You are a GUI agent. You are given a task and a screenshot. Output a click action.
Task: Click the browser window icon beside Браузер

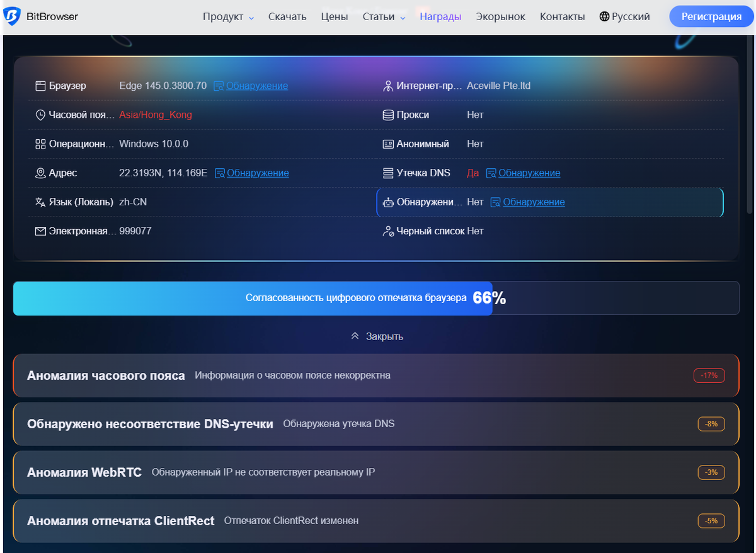point(40,86)
